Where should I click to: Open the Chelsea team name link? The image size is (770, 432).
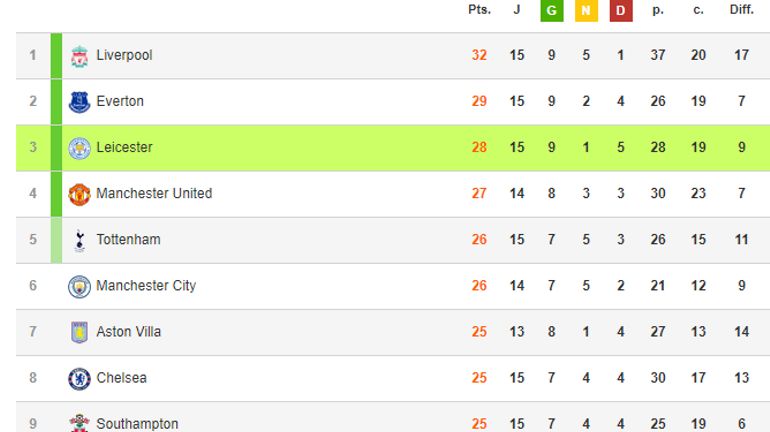tap(121, 378)
